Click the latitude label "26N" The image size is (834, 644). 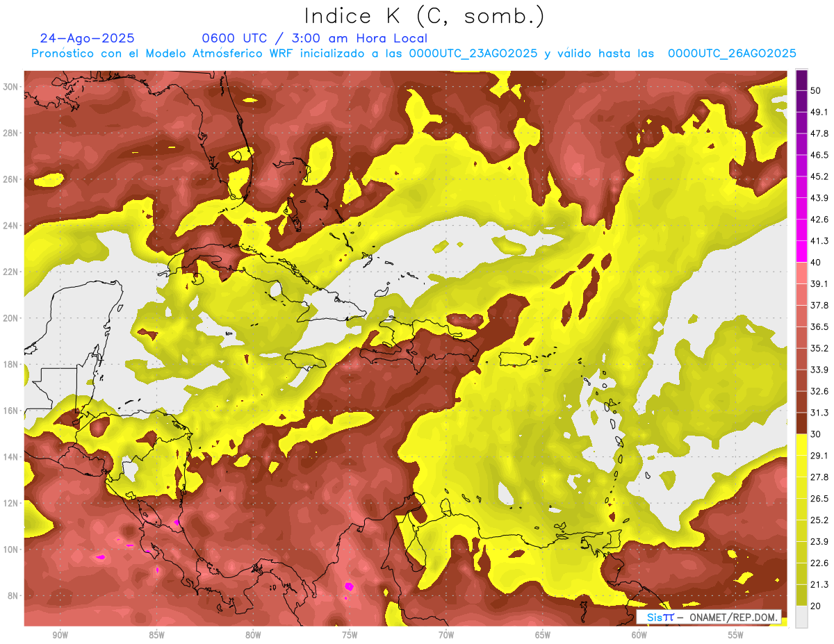pos(10,179)
